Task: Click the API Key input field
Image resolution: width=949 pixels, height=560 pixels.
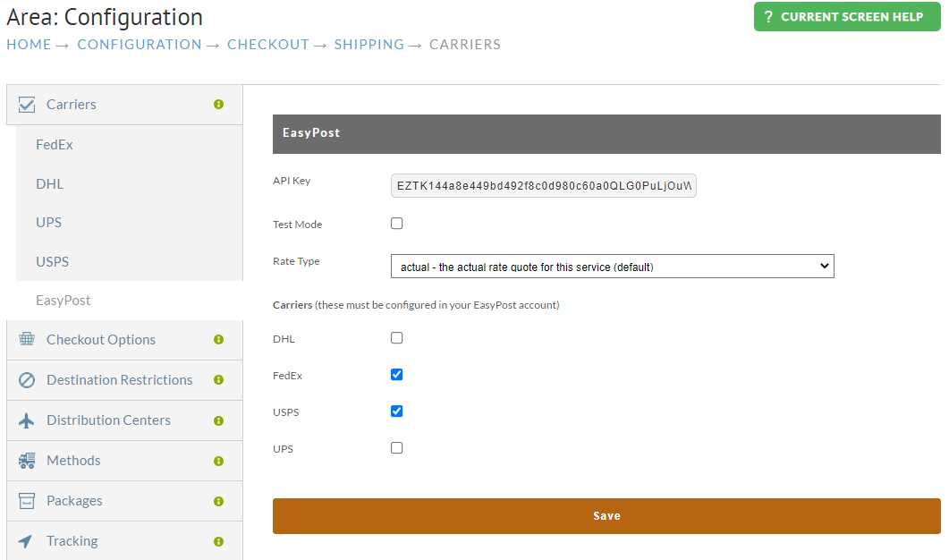Action: tap(544, 186)
